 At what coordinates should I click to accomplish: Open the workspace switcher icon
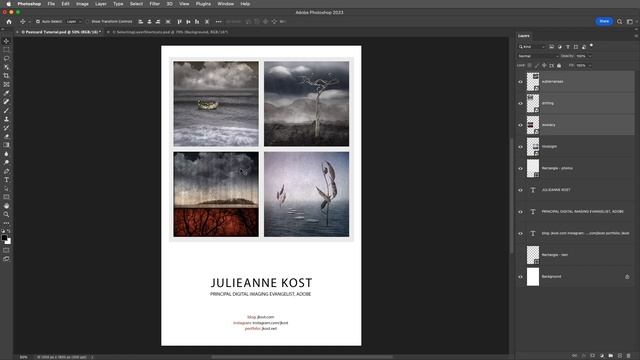pyautogui.click(x=630, y=22)
